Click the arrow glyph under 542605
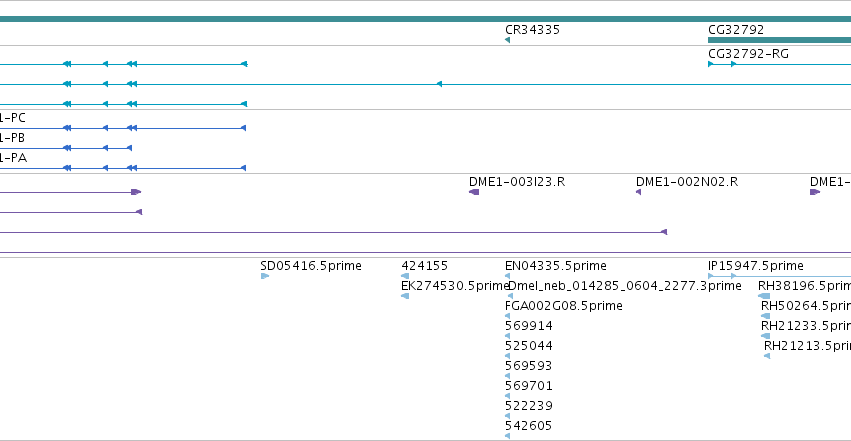 (507, 436)
